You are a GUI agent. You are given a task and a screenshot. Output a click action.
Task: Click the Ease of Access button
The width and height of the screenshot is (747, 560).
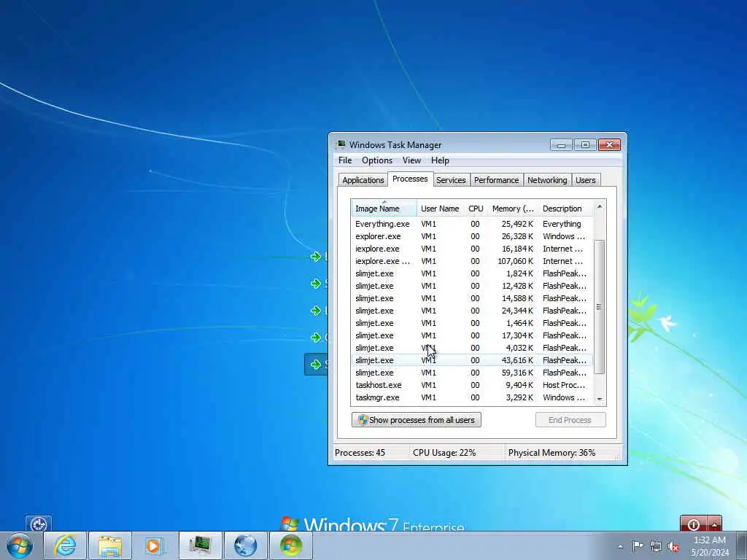click(39, 524)
